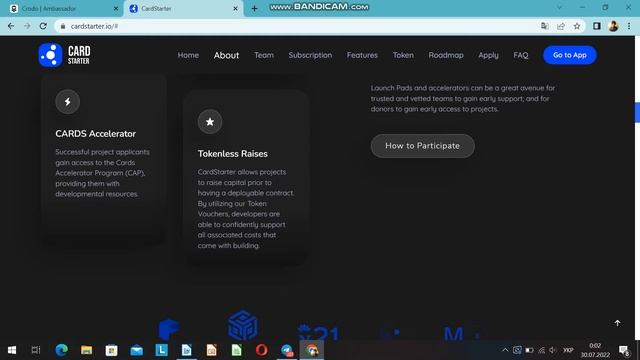The image size is (640, 360).
Task: Show hidden system tray icons
Action: pos(505,350)
